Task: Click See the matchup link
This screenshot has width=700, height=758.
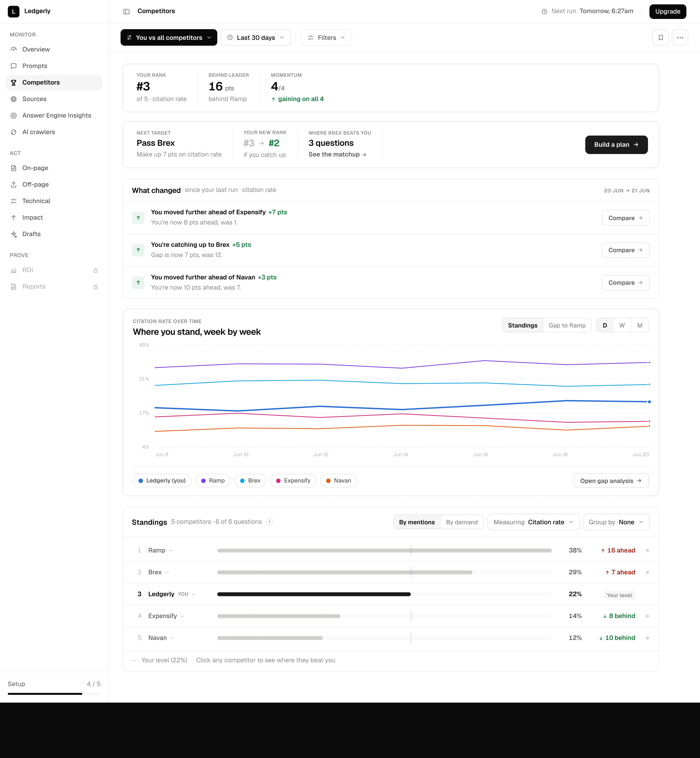Action: click(337, 155)
